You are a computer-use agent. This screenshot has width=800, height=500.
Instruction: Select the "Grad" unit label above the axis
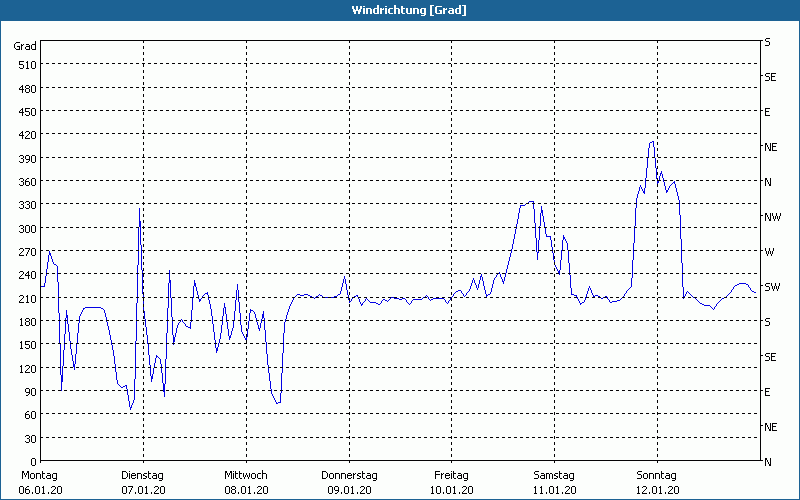[25, 46]
